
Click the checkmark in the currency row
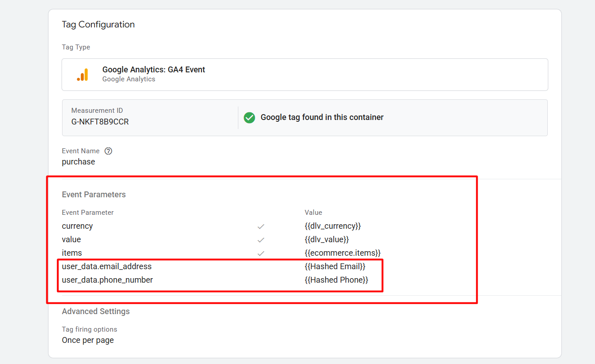coord(260,226)
